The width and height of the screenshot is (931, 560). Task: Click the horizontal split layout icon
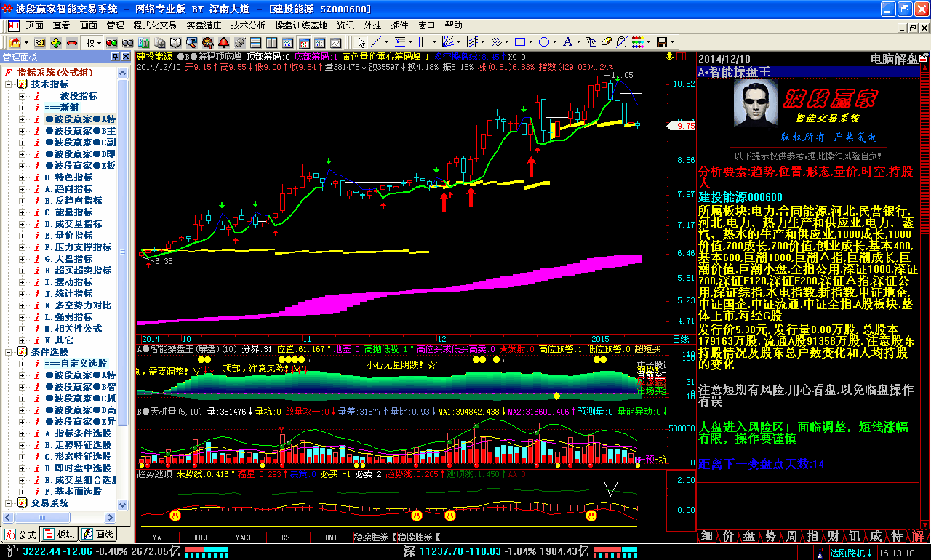(256, 42)
